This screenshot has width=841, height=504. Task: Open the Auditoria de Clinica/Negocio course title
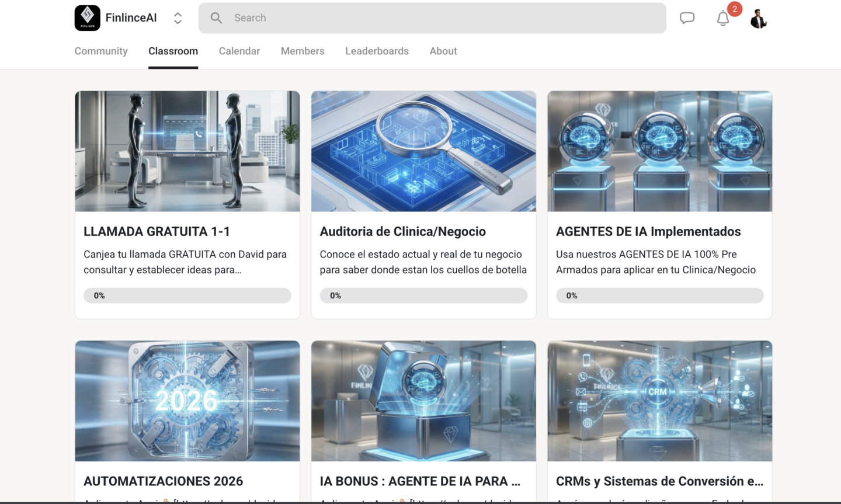[x=403, y=232]
